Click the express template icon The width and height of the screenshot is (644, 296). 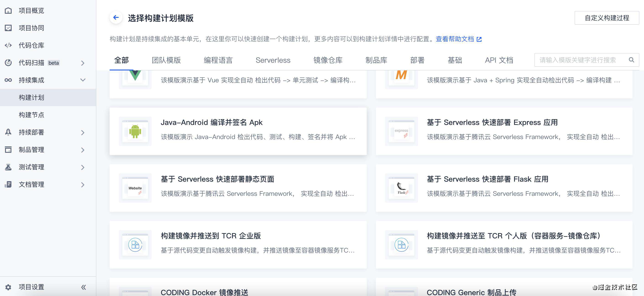(x=401, y=131)
